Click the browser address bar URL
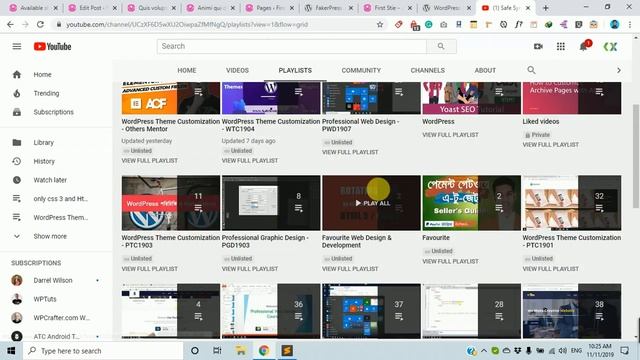This screenshot has height=360, width=640. 187,24
